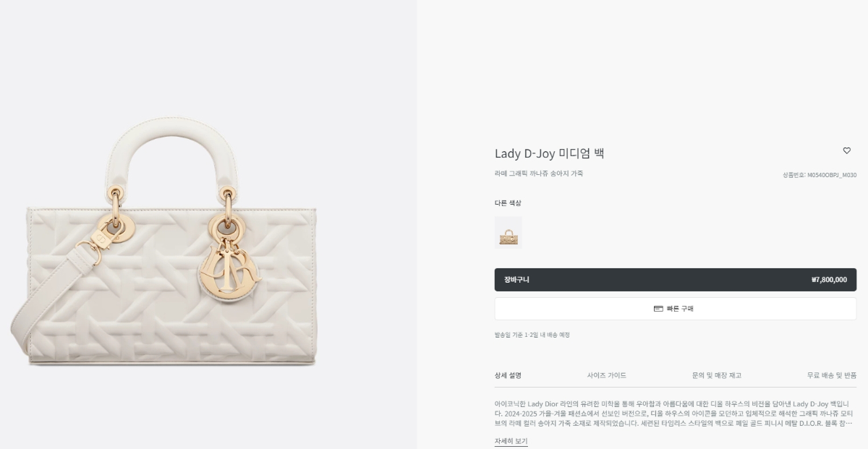Add item to cart via 장바구니 button
Image resolution: width=868 pixels, height=449 pixels.
pos(675,280)
